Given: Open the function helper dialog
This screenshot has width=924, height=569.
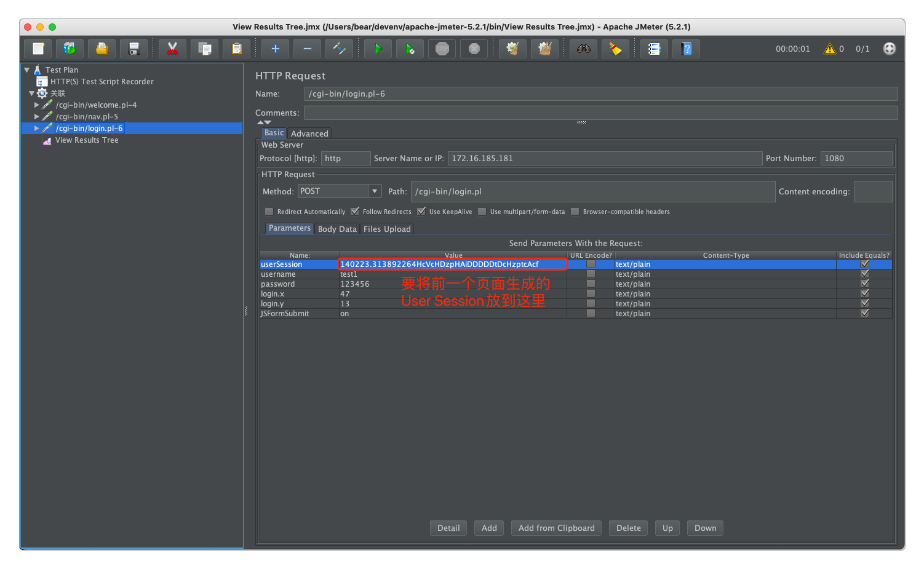Looking at the screenshot, I should (x=655, y=49).
